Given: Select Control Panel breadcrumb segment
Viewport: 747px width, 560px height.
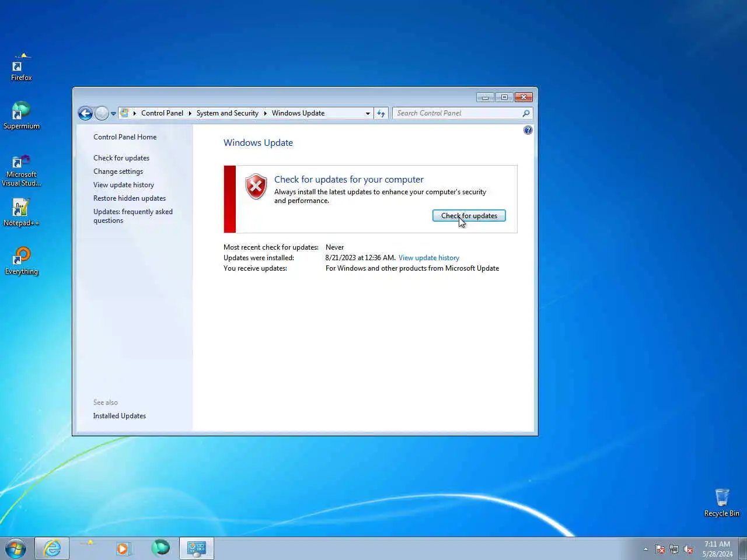Looking at the screenshot, I should click(x=162, y=113).
